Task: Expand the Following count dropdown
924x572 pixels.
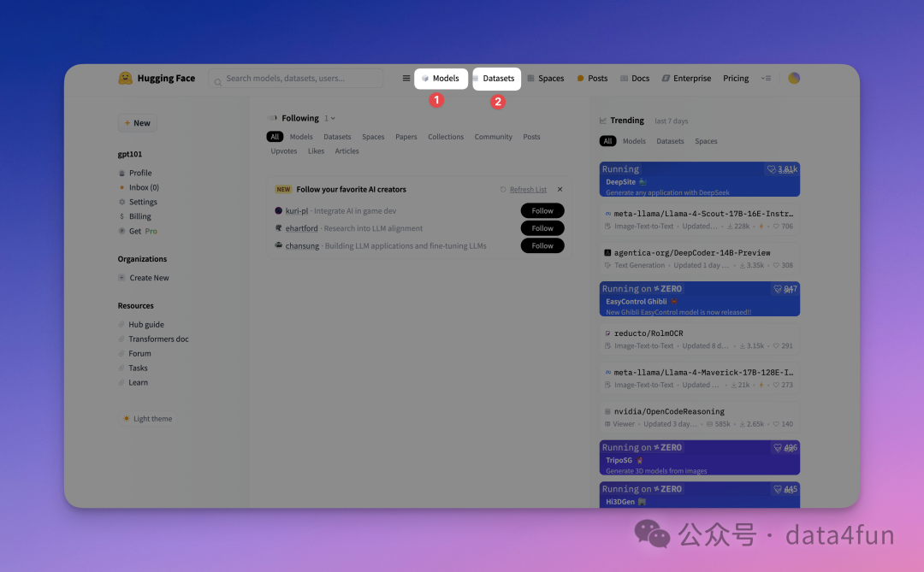Action: coord(329,118)
